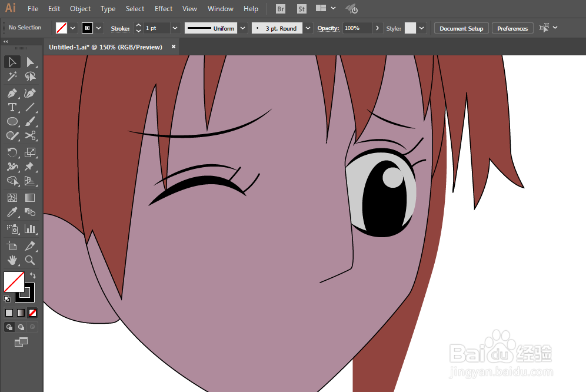Open the Object menu

point(81,9)
